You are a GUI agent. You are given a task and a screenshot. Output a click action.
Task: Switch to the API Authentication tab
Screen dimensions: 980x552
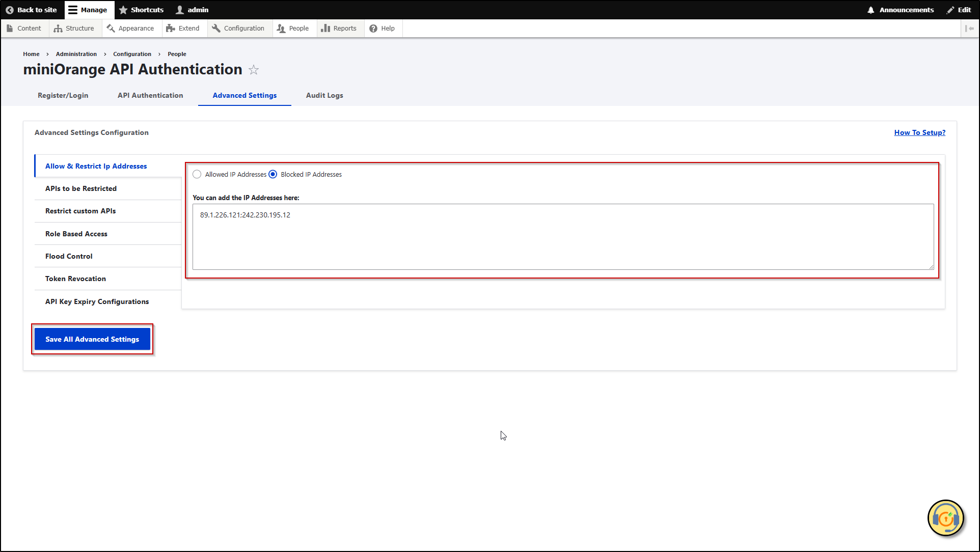coord(150,95)
